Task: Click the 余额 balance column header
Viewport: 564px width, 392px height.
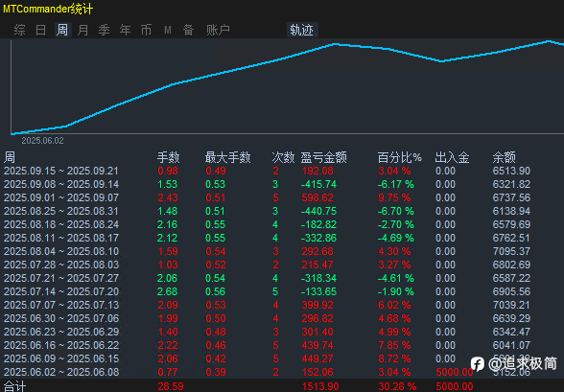Action: 504,157
